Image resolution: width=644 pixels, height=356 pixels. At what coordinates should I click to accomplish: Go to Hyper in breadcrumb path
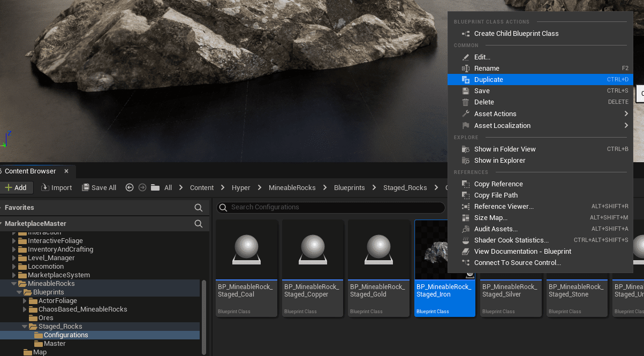pos(241,188)
